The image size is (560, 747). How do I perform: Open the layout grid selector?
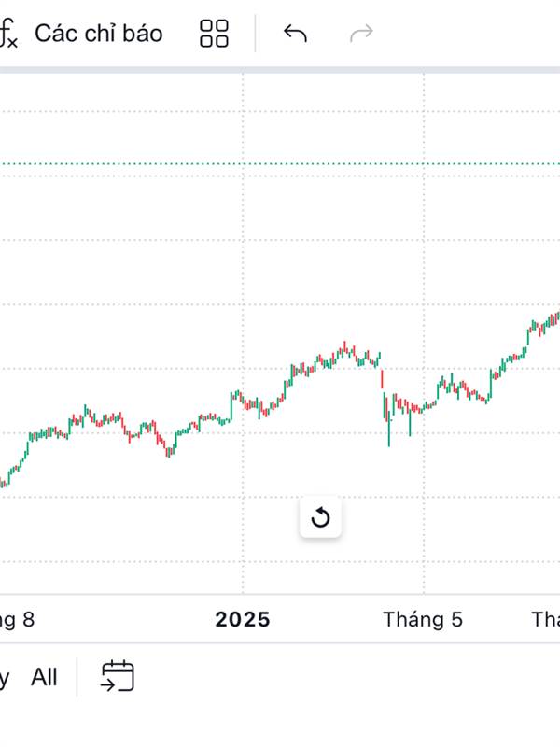tap(214, 34)
